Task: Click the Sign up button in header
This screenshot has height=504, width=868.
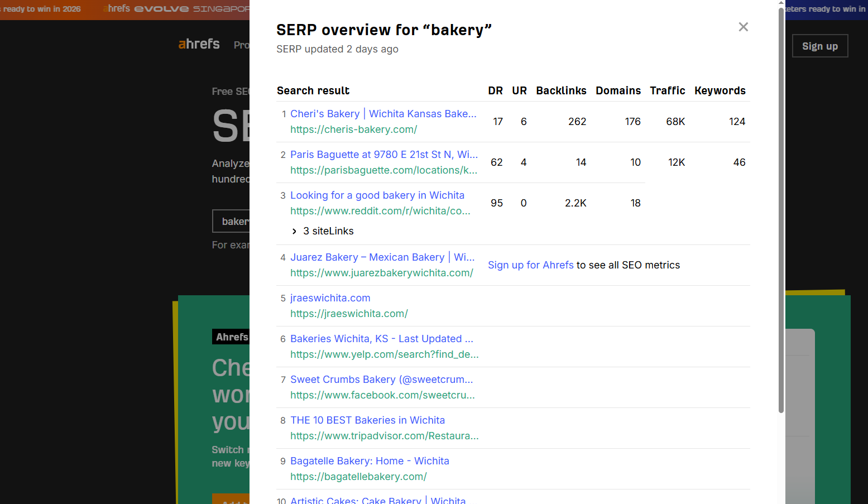Action: [x=820, y=46]
